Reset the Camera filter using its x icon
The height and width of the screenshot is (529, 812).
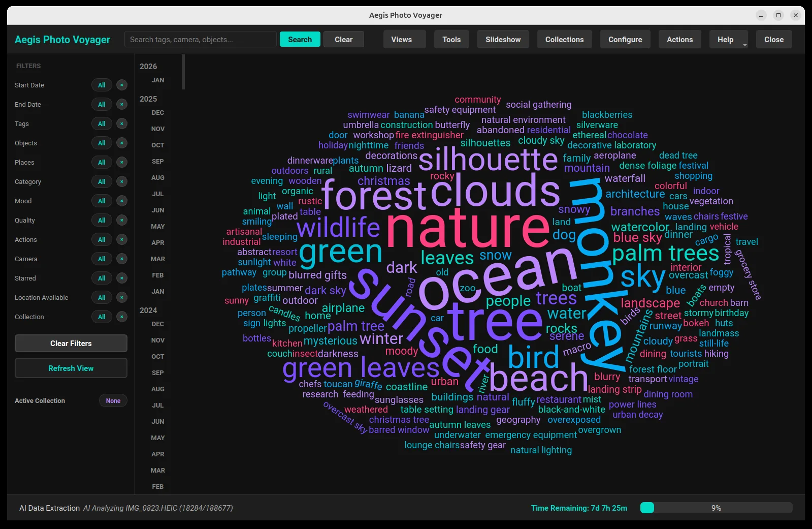(x=122, y=259)
